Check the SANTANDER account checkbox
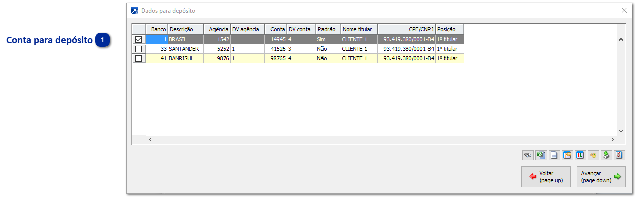The height and width of the screenshot is (202, 644). (139, 49)
